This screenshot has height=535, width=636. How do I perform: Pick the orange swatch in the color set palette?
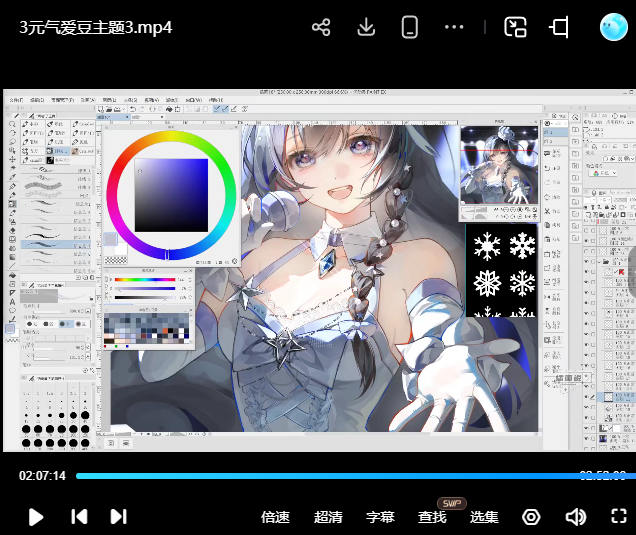[165, 331]
